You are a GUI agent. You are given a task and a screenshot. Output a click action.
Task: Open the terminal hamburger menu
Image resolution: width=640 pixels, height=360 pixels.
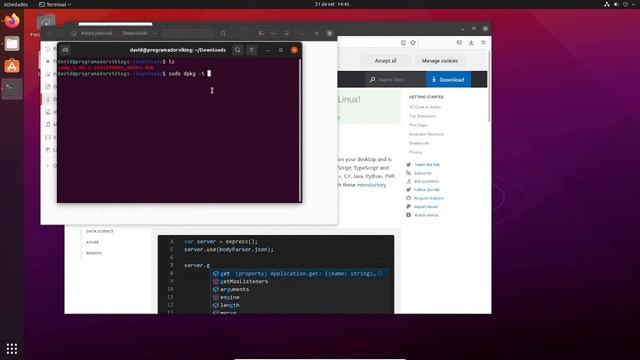coord(252,50)
